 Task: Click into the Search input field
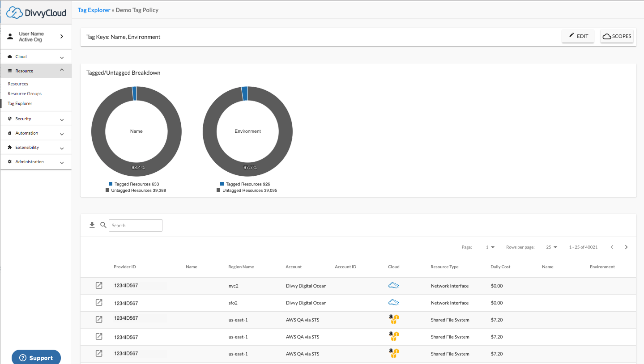pos(136,225)
